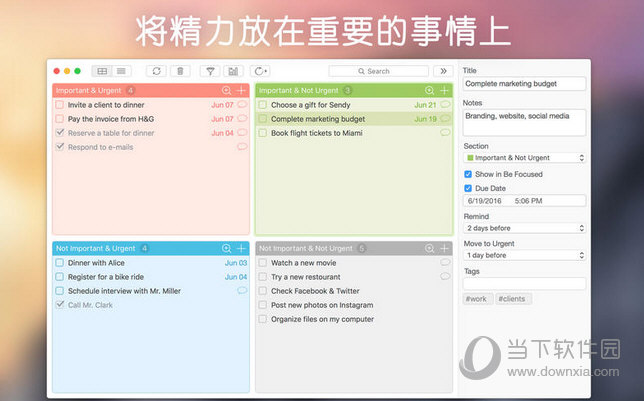Uncheck Respond to e-mails task

(60, 147)
